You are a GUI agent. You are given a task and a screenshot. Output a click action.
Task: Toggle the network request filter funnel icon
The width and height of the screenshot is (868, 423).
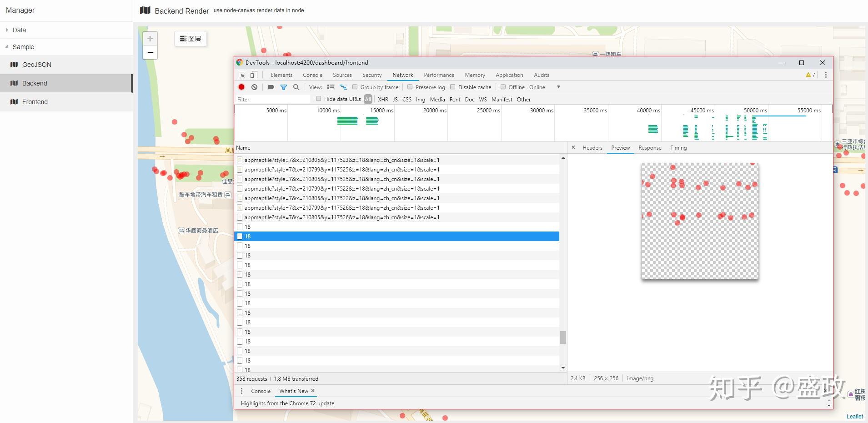[284, 87]
